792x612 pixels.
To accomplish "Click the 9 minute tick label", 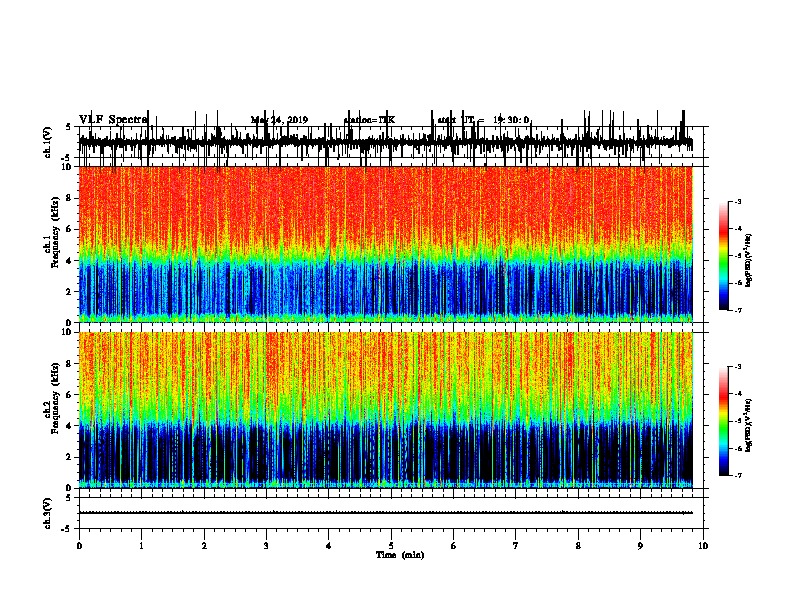I will (x=640, y=546).
